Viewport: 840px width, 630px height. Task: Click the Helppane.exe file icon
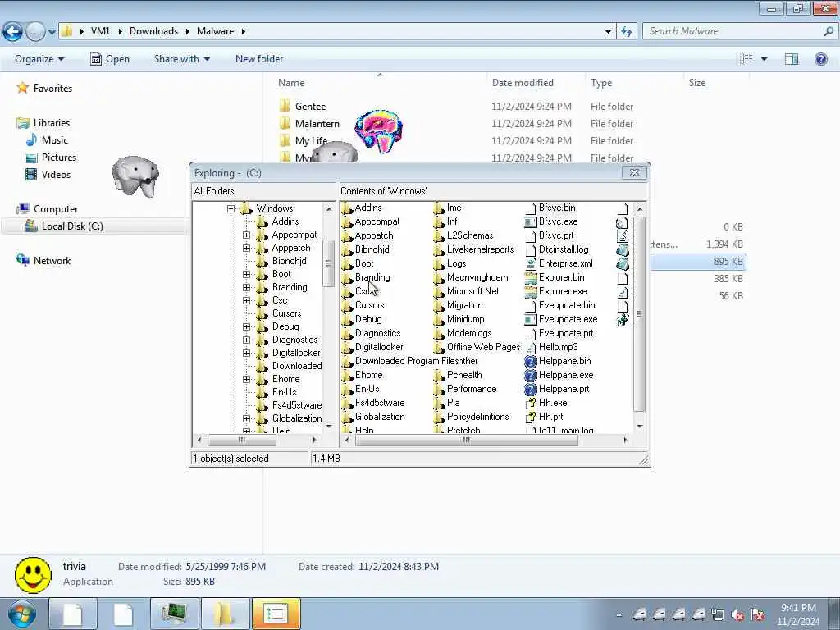pyautogui.click(x=531, y=375)
